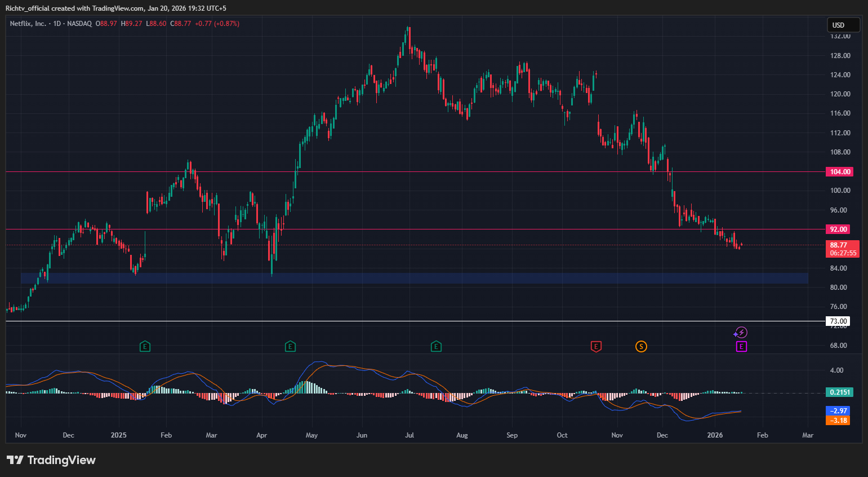Open the AI lightning assistant icon on chart
868x477 pixels.
pos(741,332)
